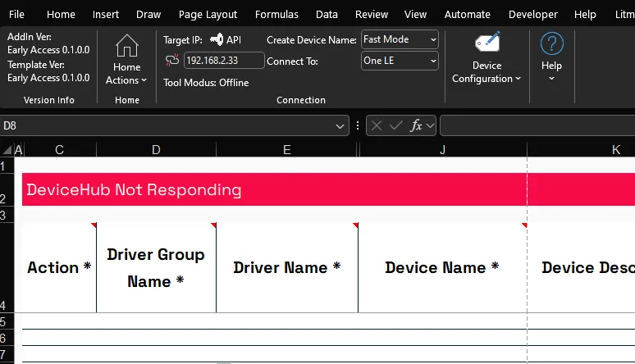Click the select all corner triangle
The width and height of the screenshot is (635, 364).
point(7,150)
